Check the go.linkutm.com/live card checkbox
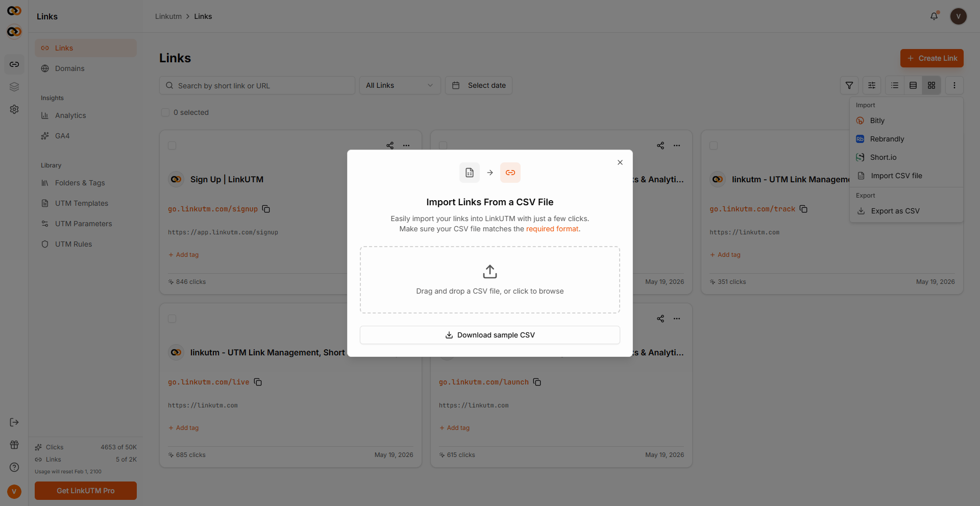The image size is (980, 506). coord(172,319)
